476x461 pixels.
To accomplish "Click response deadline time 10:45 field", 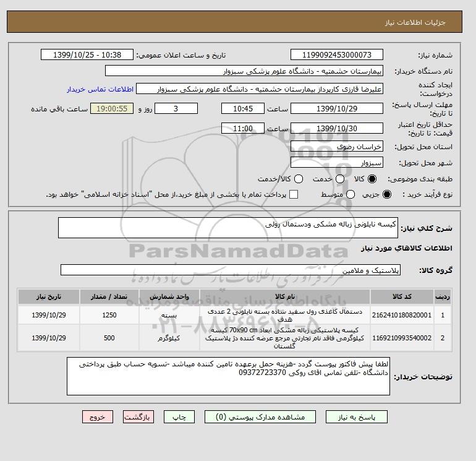I will [x=243, y=108].
